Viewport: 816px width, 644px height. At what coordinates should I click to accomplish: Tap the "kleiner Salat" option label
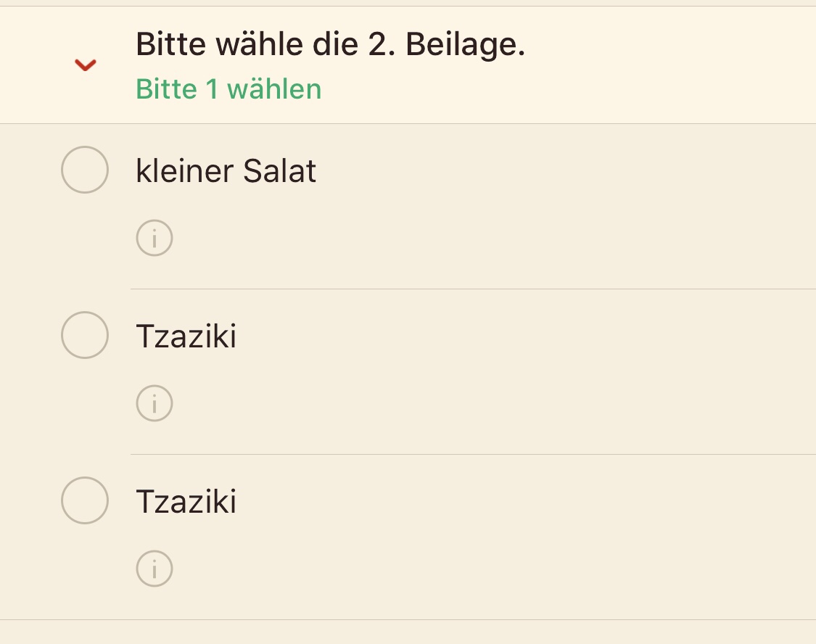pyautogui.click(x=226, y=171)
